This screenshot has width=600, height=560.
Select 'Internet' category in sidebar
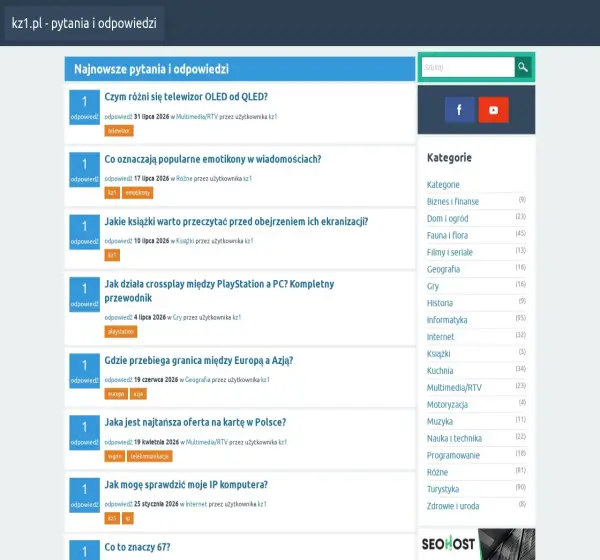pos(440,337)
